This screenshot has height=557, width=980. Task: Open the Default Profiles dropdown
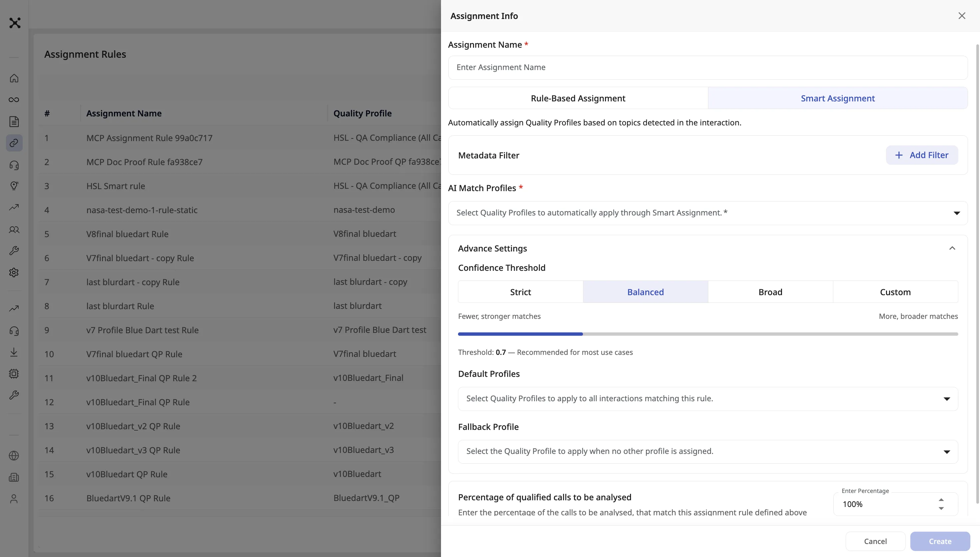(708, 399)
